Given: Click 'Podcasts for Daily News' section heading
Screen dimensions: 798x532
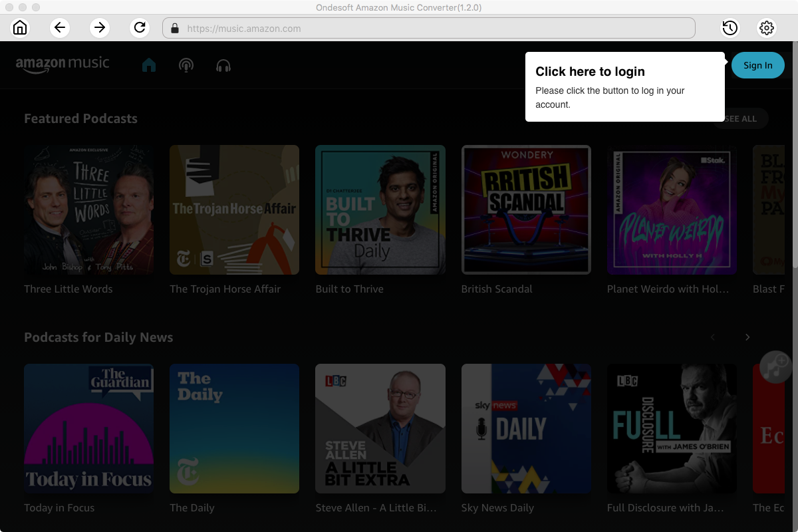Looking at the screenshot, I should [98, 337].
